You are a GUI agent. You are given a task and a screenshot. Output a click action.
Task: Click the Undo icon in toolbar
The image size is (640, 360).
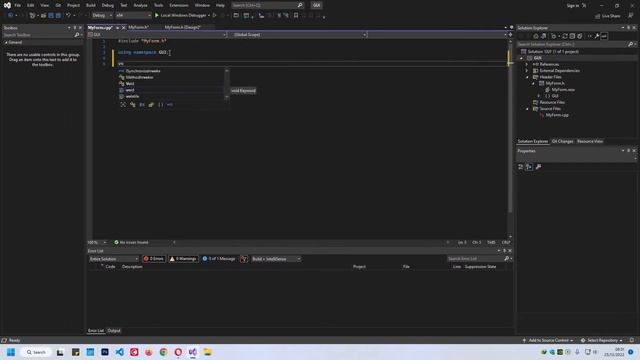pos(69,16)
